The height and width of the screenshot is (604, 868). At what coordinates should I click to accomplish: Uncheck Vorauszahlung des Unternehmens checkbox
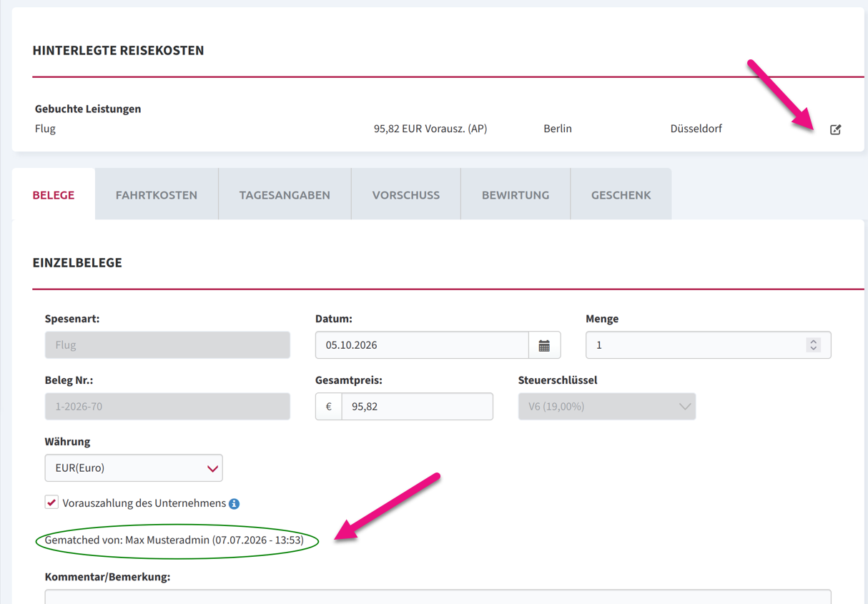pos(51,502)
